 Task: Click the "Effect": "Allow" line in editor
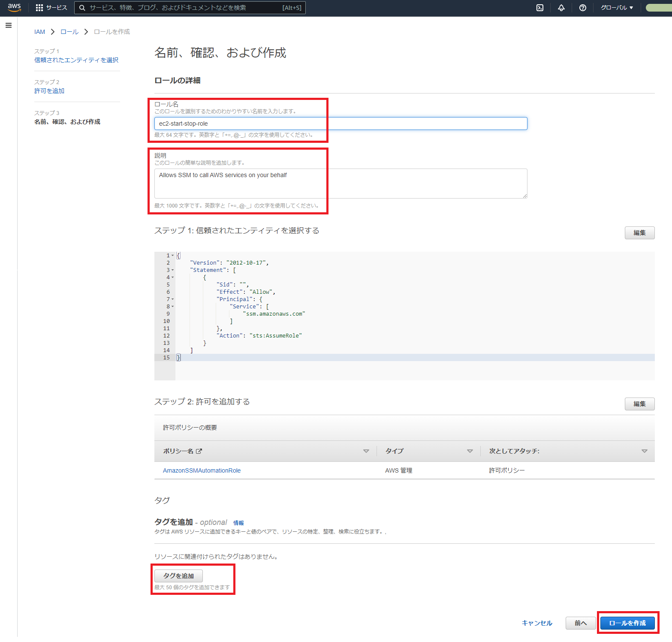tap(246, 292)
